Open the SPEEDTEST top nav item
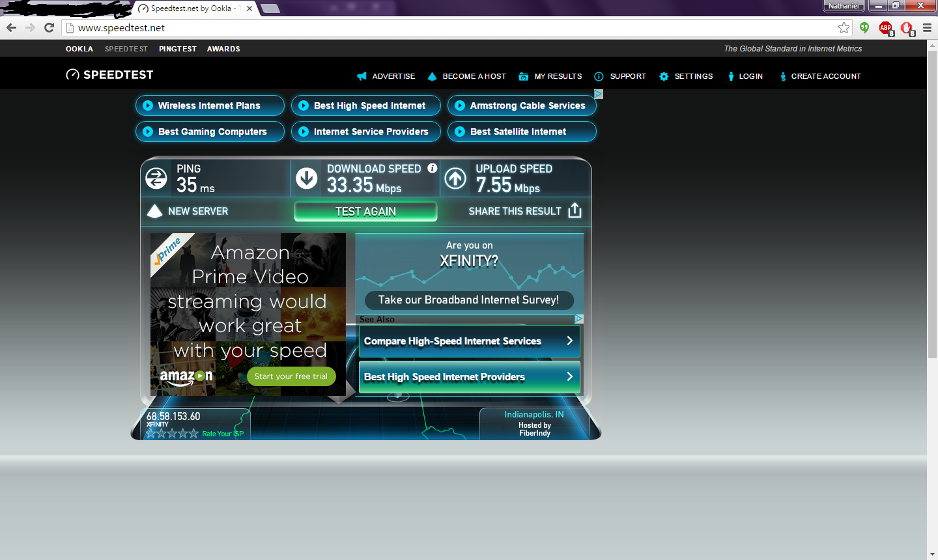 [126, 49]
